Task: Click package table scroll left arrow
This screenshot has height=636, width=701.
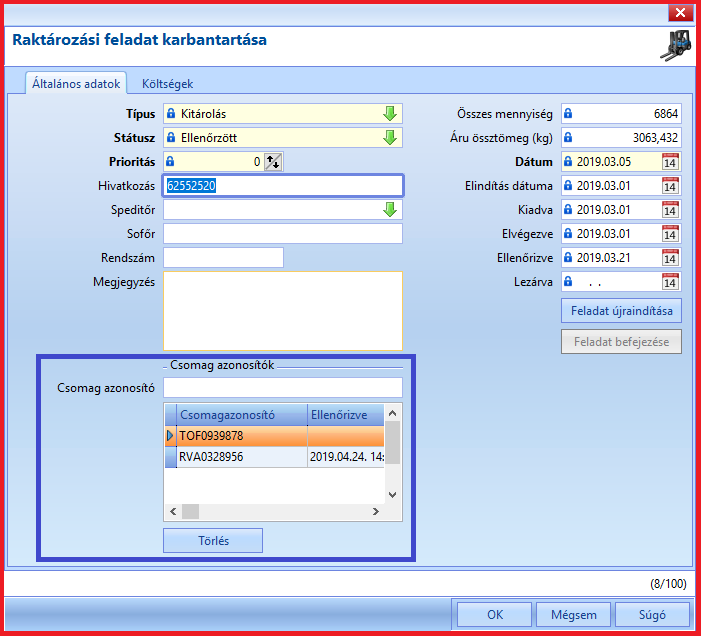Action: (173, 511)
